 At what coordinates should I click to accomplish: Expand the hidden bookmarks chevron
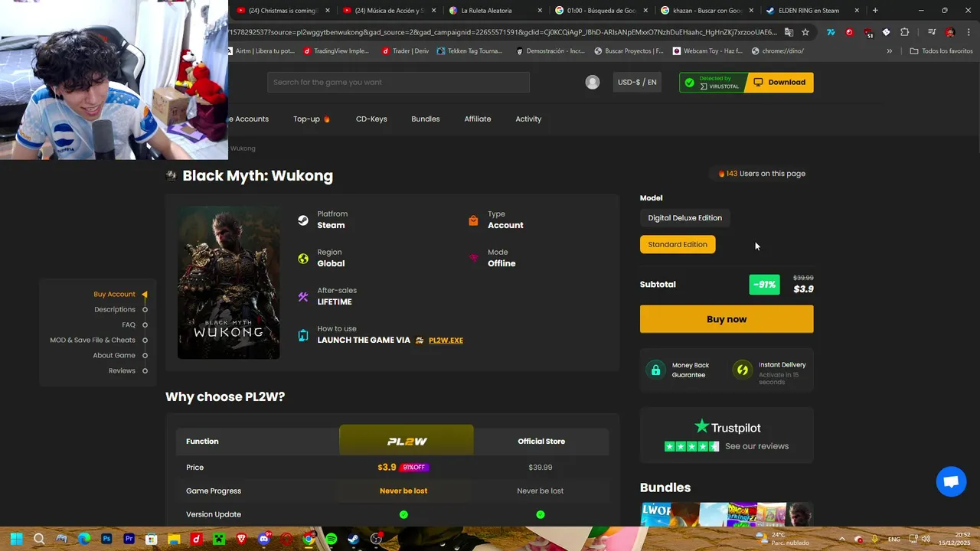(x=889, y=51)
